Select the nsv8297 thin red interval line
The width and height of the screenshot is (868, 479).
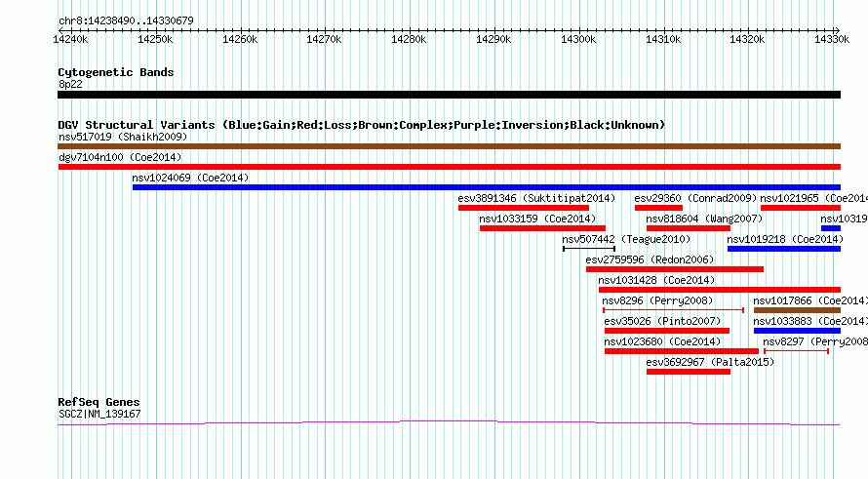796,351
